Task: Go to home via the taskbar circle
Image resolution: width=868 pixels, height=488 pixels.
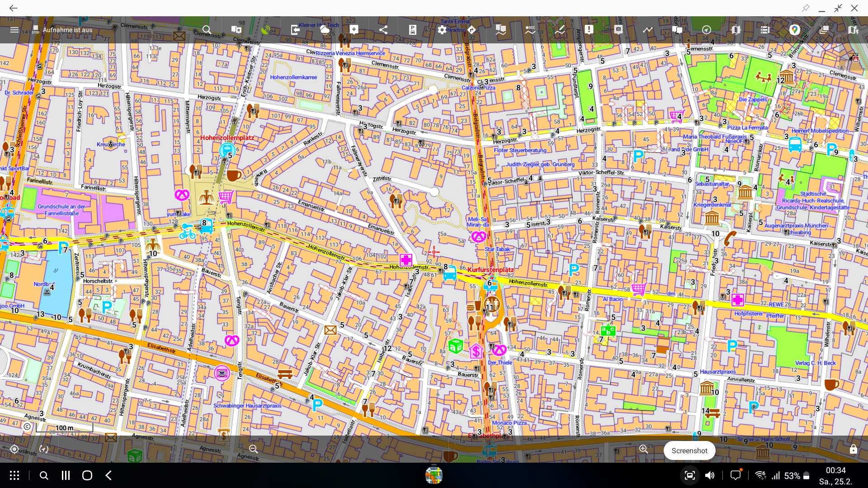Action: pos(87,475)
